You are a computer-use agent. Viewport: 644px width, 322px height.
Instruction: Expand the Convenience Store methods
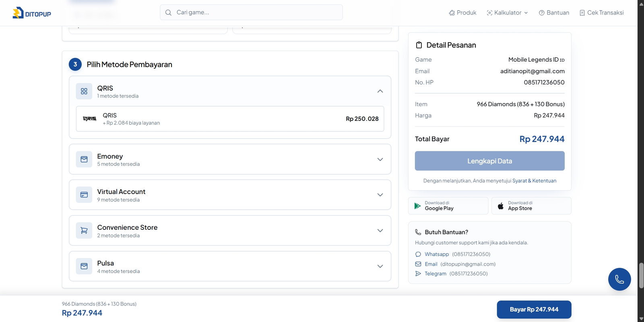[380, 231]
